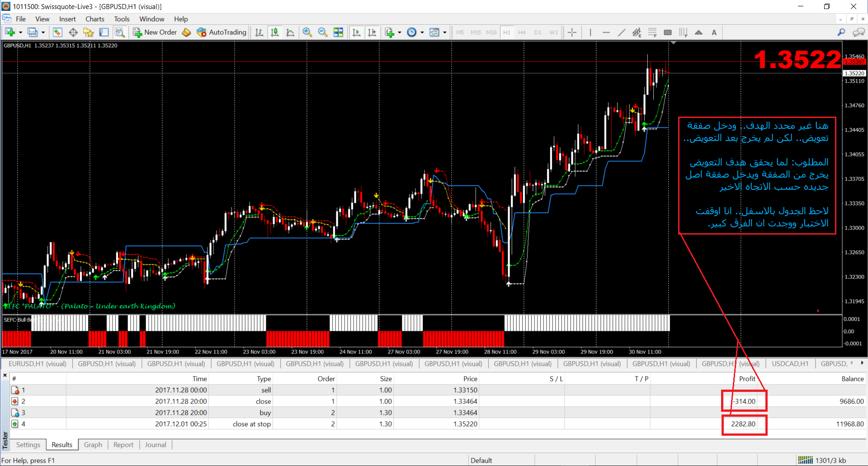Open the Profiles dropdown arrow

point(43,32)
